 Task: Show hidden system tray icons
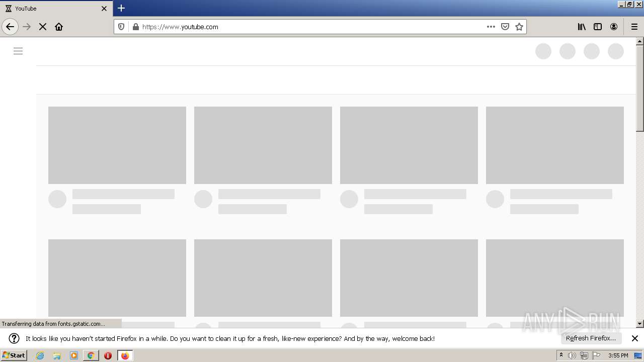click(x=561, y=355)
